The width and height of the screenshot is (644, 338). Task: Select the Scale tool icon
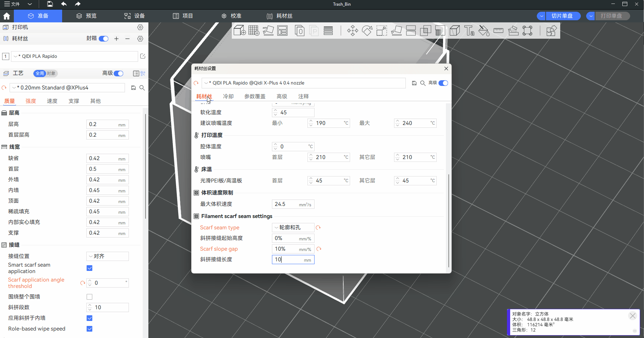tap(382, 31)
